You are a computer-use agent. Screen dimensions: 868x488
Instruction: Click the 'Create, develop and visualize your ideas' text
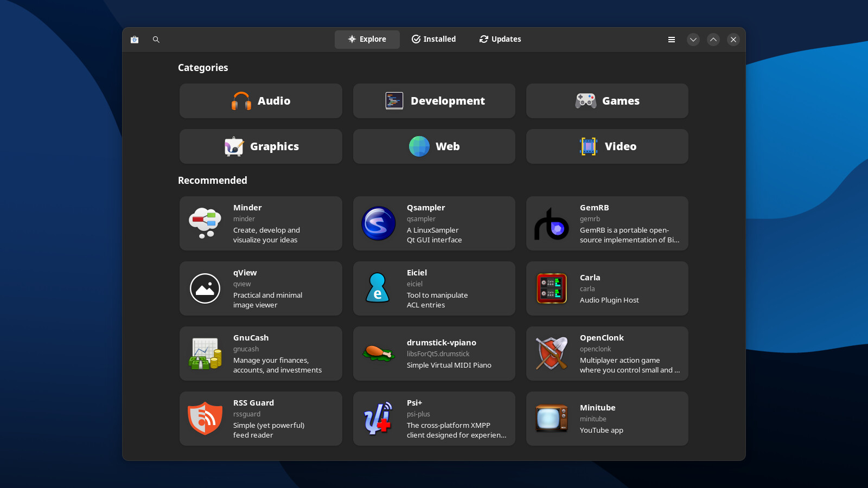pos(266,235)
